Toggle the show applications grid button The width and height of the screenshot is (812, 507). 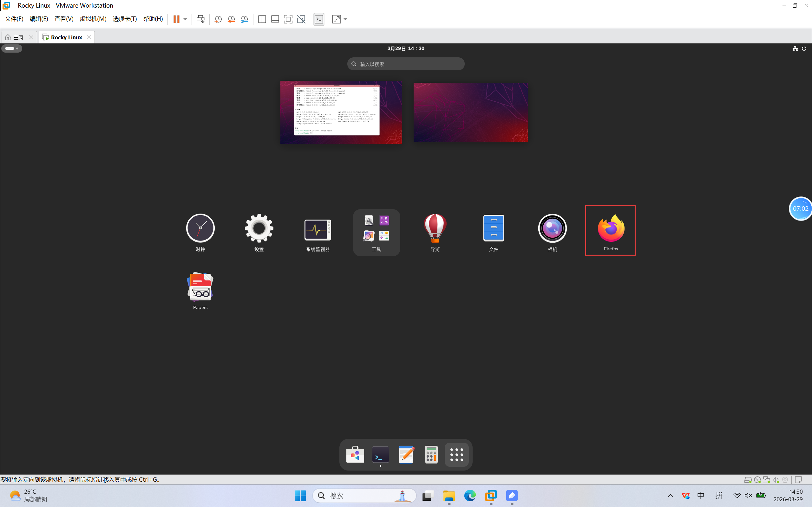[x=456, y=455]
